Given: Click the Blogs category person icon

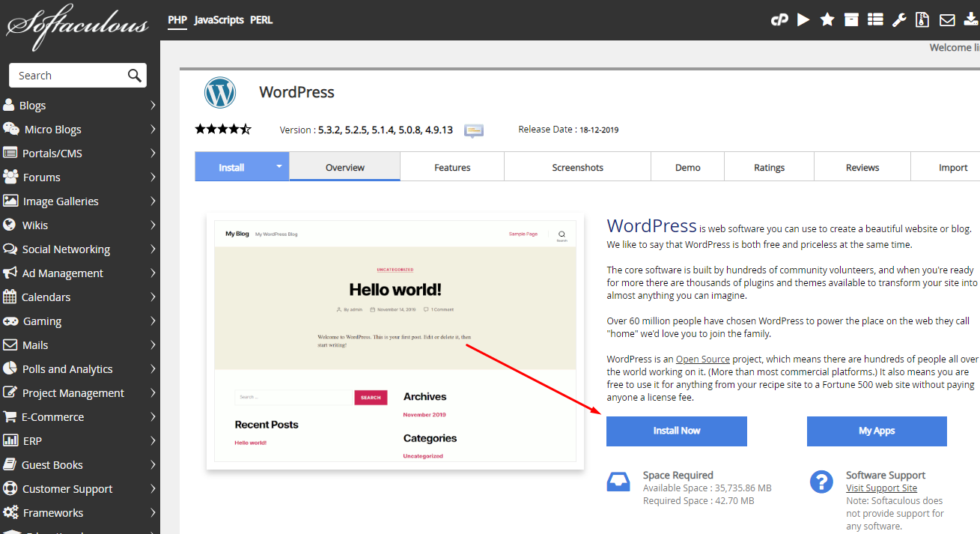Looking at the screenshot, I should tap(9, 105).
